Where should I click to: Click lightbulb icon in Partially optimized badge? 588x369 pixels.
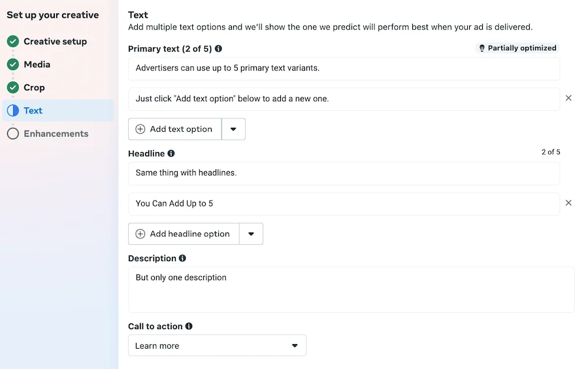point(482,48)
